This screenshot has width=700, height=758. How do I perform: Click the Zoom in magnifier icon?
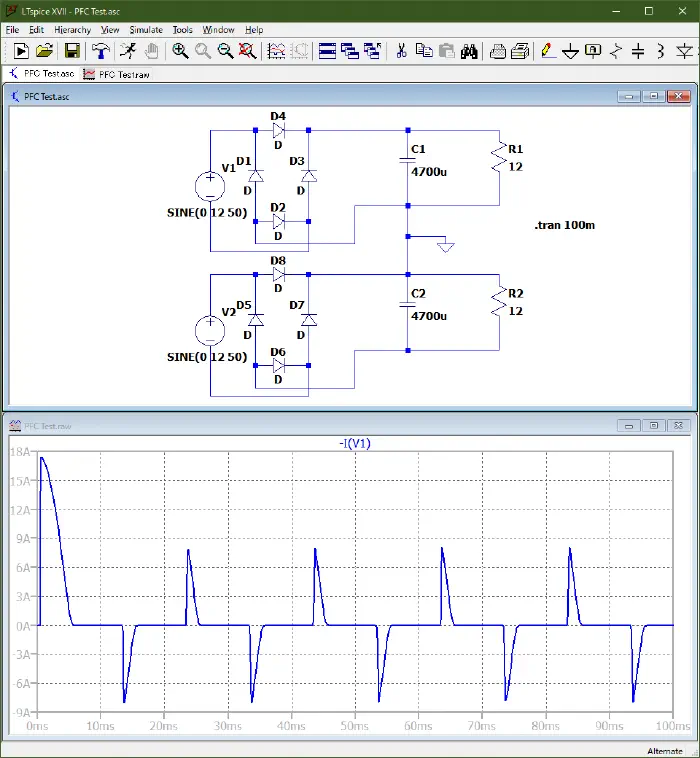pos(180,51)
